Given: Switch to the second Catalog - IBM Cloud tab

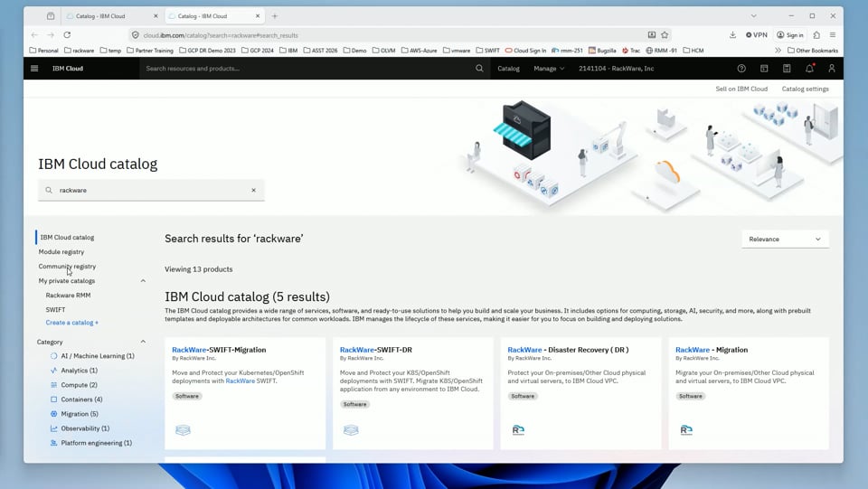Looking at the screenshot, I should tap(213, 16).
